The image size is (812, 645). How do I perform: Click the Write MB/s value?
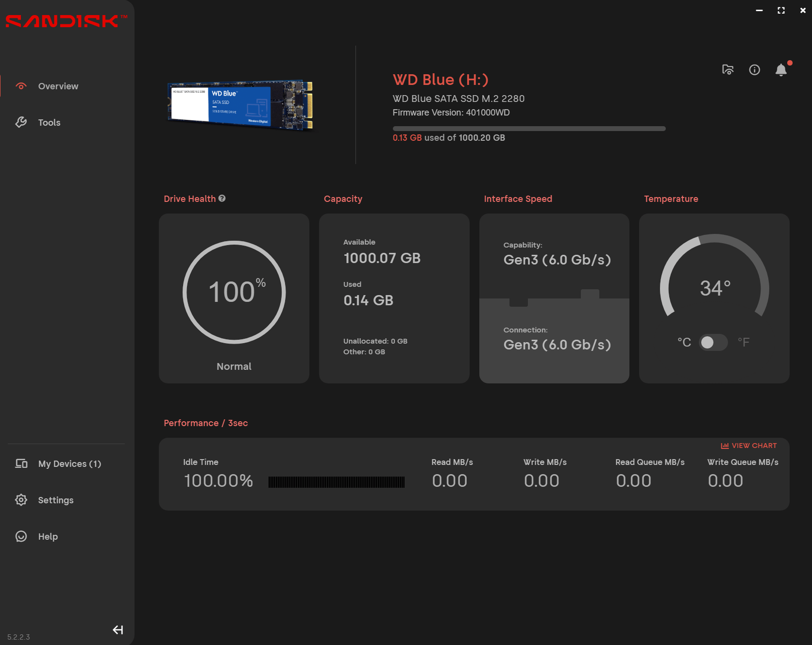[x=541, y=480]
